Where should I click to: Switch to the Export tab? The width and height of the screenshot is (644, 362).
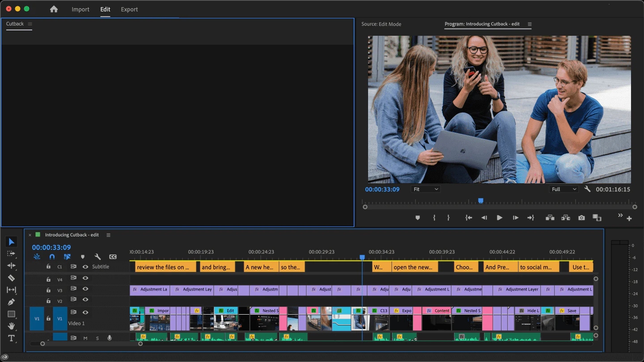(x=129, y=9)
